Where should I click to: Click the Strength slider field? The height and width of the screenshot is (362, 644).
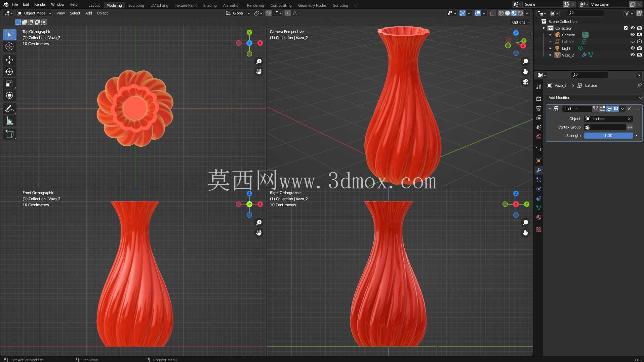[x=608, y=136]
